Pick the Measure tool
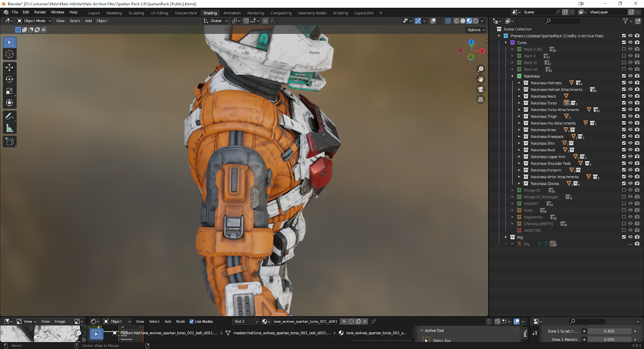The width and height of the screenshot is (644, 349). (x=9, y=128)
